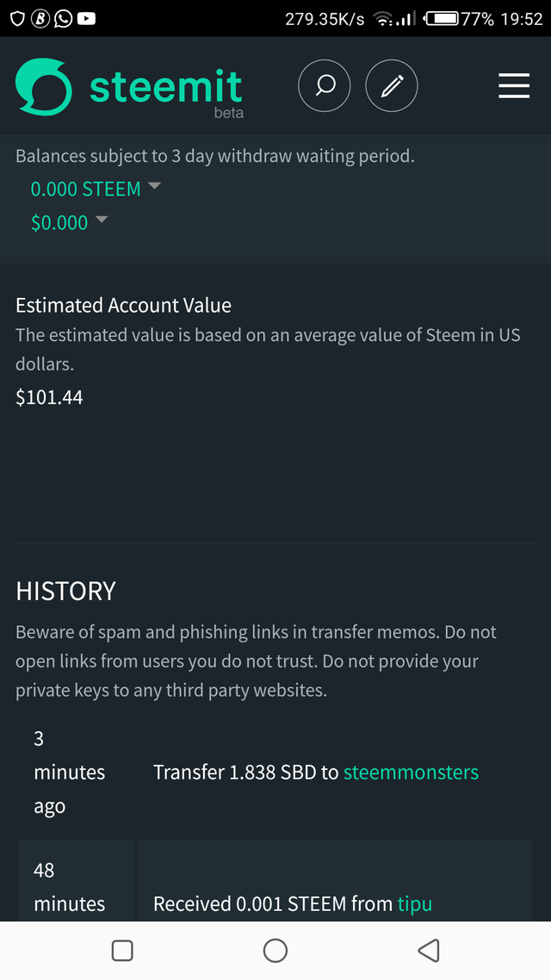Screen dimensions: 551x980
Task: Expand the $0.000 savings dropdown
Action: click(69, 222)
